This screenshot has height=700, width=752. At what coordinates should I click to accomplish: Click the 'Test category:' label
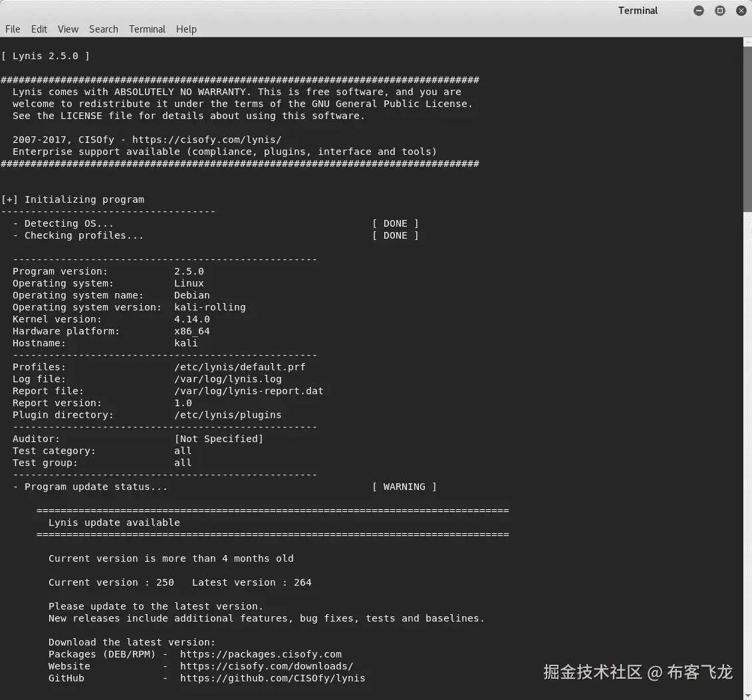[55, 451]
